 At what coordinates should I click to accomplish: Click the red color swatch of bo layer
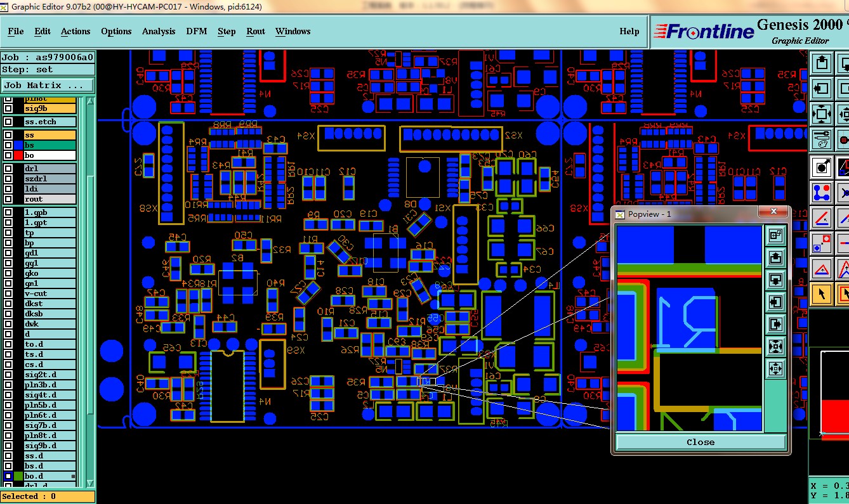click(18, 155)
